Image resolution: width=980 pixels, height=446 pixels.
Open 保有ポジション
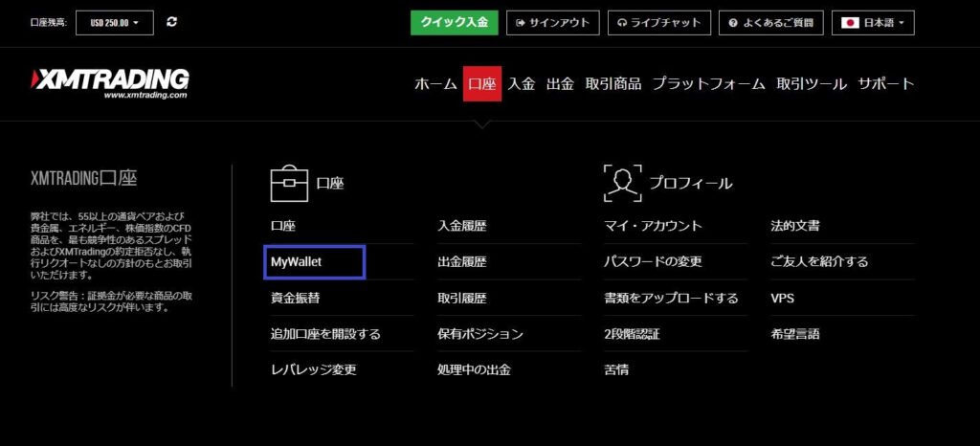click(x=480, y=334)
